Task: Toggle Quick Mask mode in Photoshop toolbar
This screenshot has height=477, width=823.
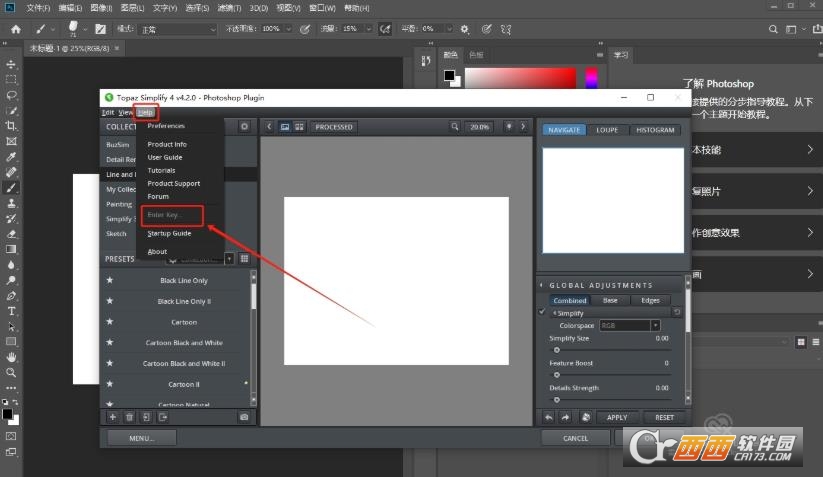Action: point(11,436)
